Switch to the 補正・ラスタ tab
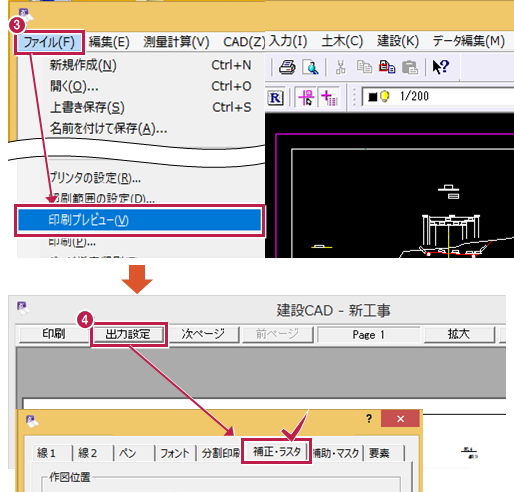Screen dimensions: 514x492 pos(276,451)
